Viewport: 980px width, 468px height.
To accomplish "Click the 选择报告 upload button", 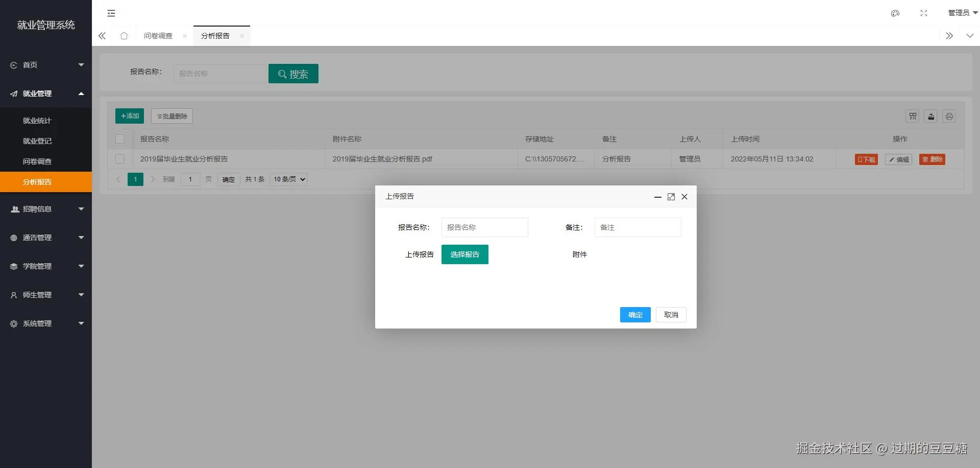I will point(464,254).
